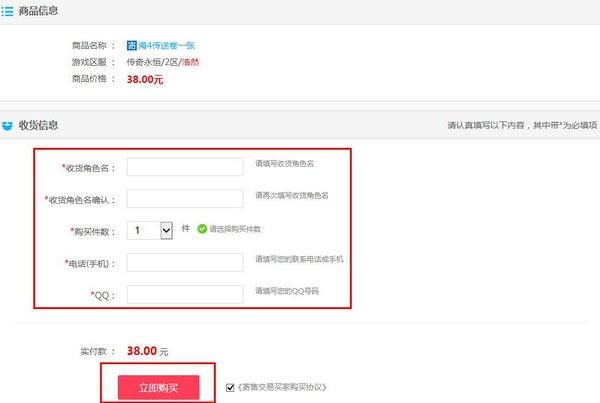
Task: Click the 实付款 38.00 元 amount
Action: (x=147, y=351)
